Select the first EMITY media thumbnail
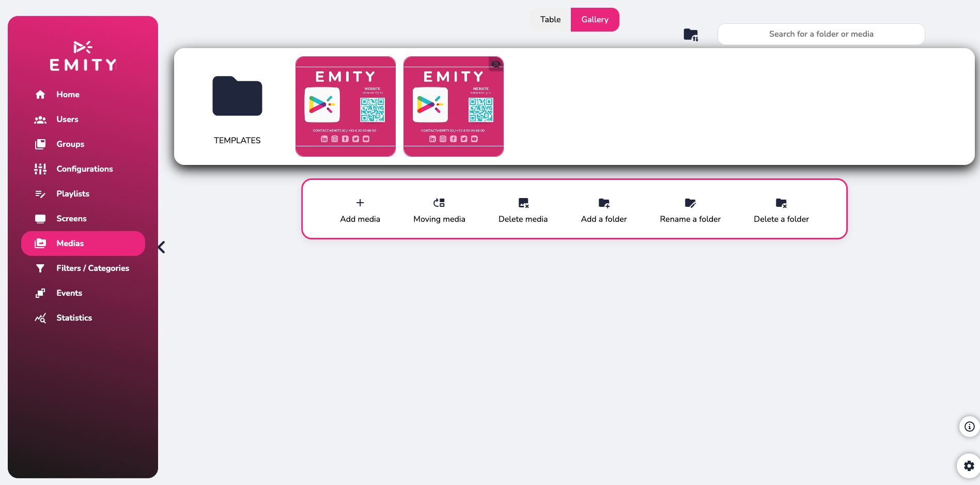 (346, 107)
